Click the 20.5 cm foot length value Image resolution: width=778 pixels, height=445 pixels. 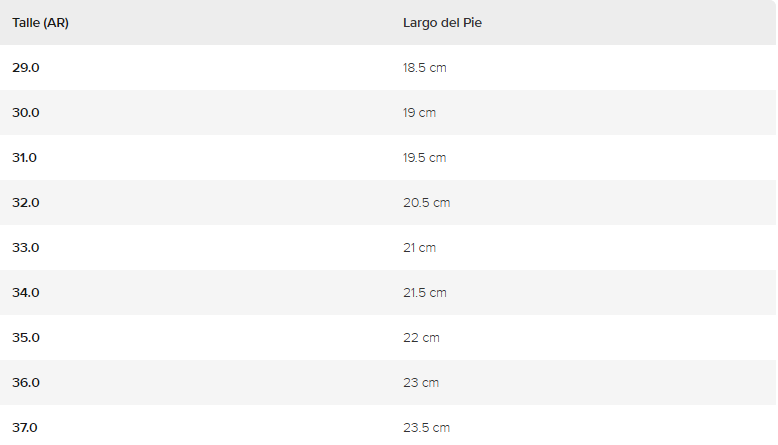coord(426,203)
